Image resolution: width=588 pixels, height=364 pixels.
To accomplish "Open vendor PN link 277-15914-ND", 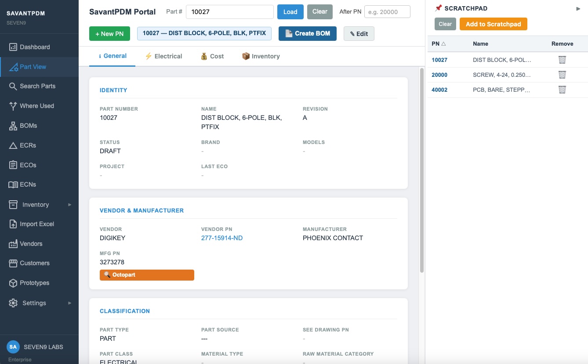I will click(221, 238).
